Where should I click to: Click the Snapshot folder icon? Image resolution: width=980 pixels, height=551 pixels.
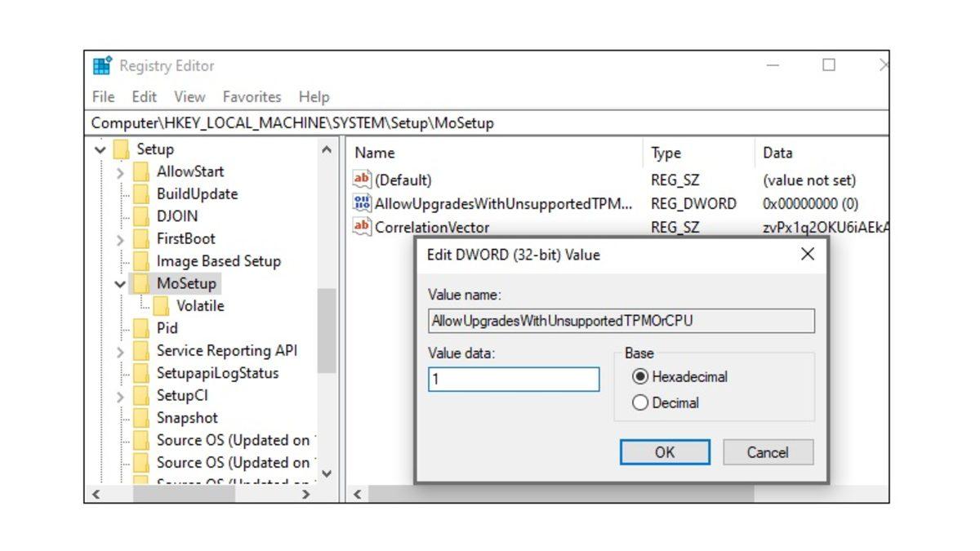pyautogui.click(x=142, y=418)
